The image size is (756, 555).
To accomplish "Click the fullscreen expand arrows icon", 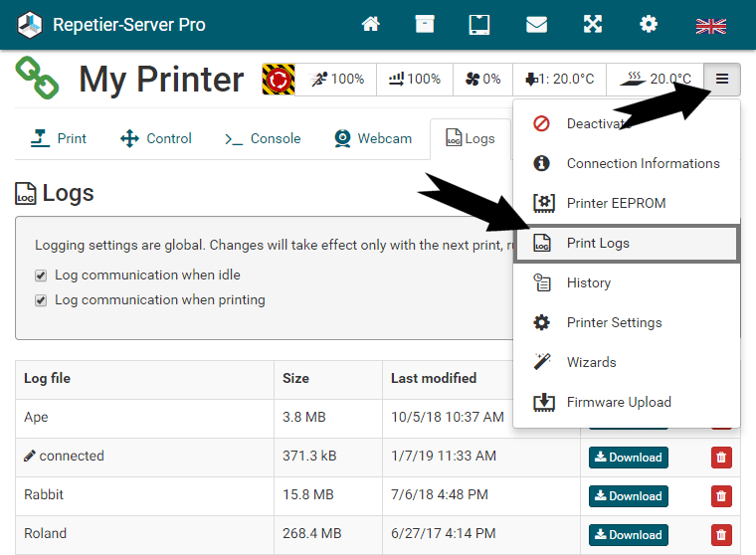I will (593, 25).
